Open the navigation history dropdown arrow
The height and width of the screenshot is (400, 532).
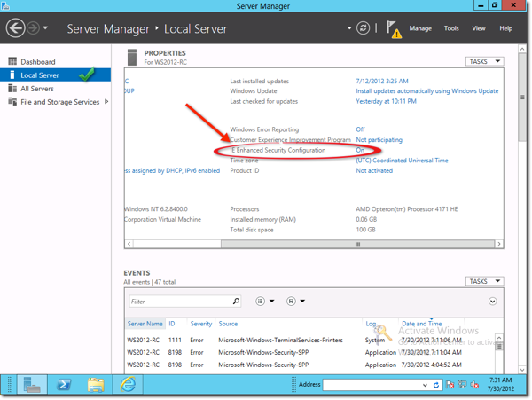coord(45,28)
